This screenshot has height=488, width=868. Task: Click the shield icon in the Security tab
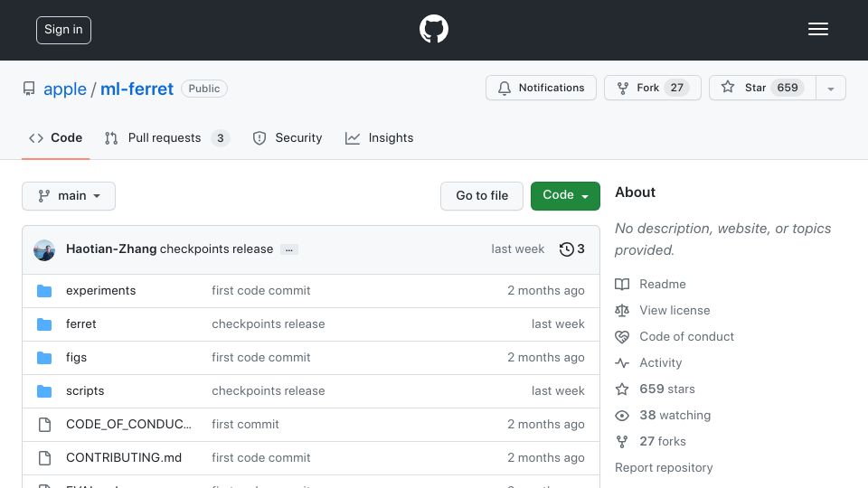click(259, 138)
